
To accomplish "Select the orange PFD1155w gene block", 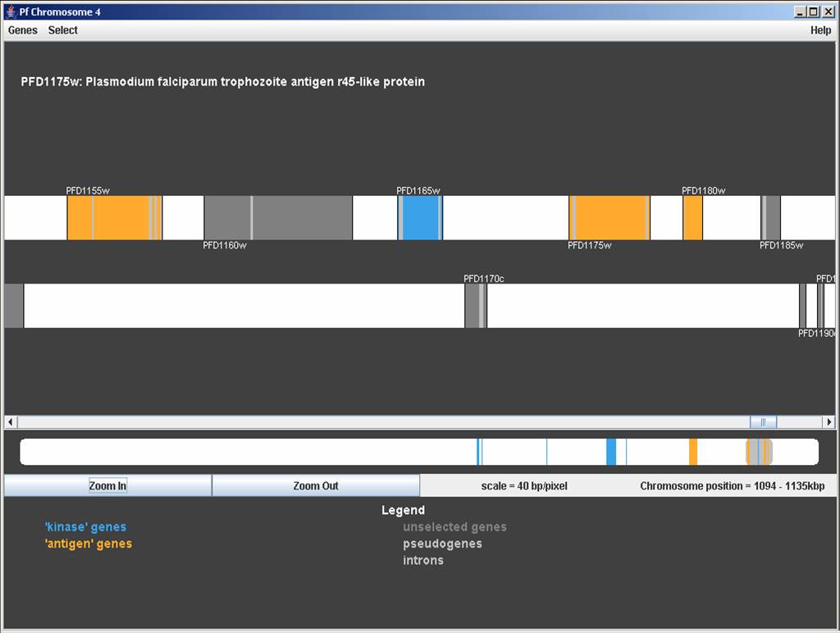I will pos(120,217).
